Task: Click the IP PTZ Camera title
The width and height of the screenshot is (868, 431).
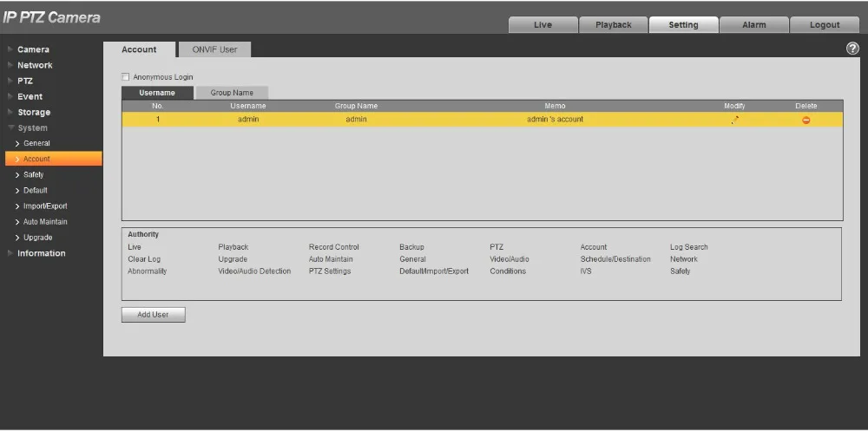Action: click(x=51, y=17)
